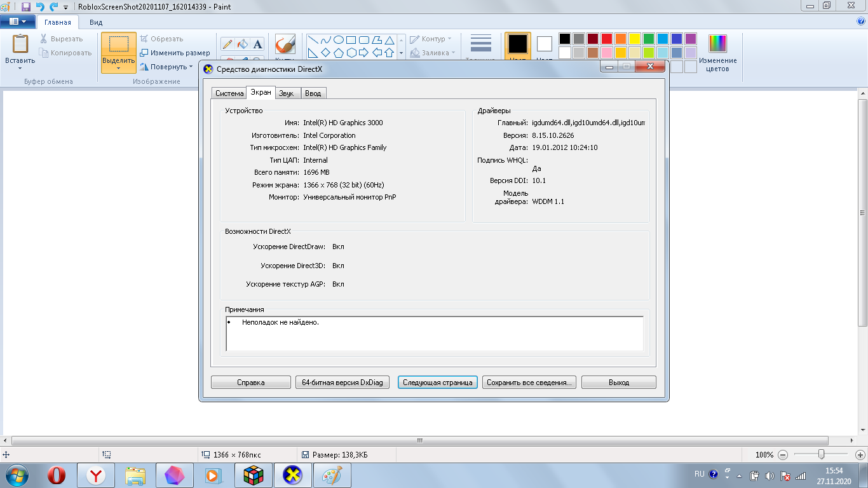Viewport: 868px width, 488px height.
Task: Open Yandex browser from the taskbar
Action: 96,475
